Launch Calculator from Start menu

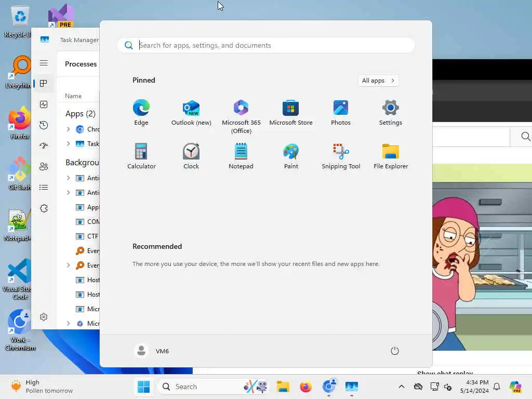click(x=141, y=156)
